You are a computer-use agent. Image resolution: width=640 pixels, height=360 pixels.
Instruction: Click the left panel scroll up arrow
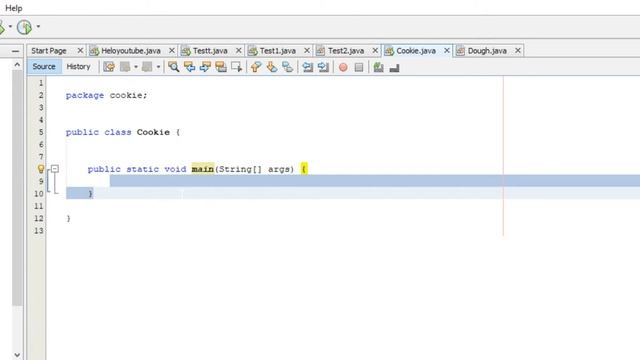coord(17,64)
